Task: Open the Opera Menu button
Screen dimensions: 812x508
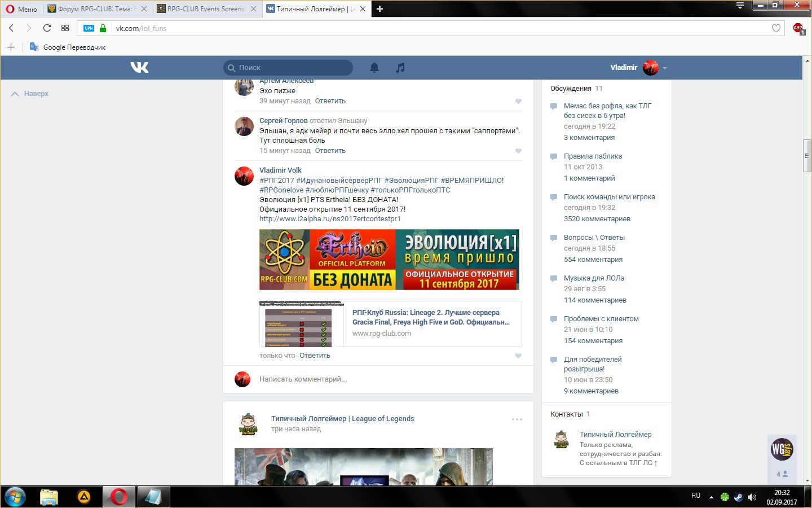Action: (x=21, y=9)
